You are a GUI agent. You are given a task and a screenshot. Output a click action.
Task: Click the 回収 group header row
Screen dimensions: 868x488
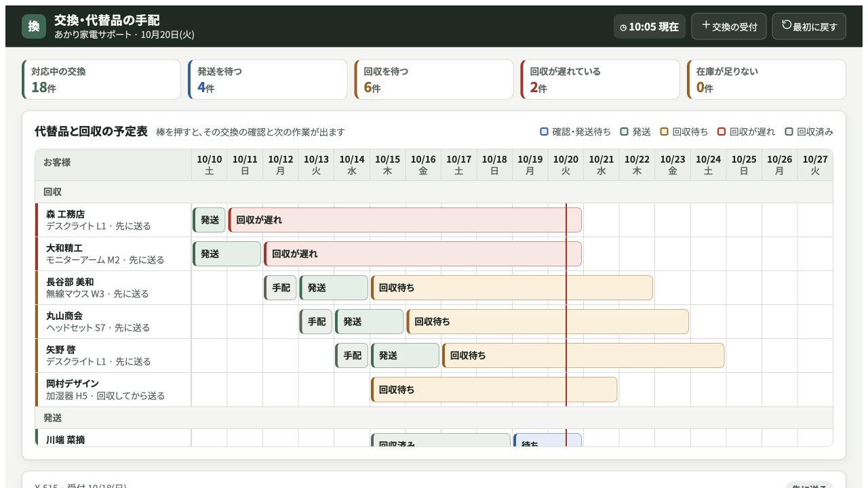coord(434,192)
